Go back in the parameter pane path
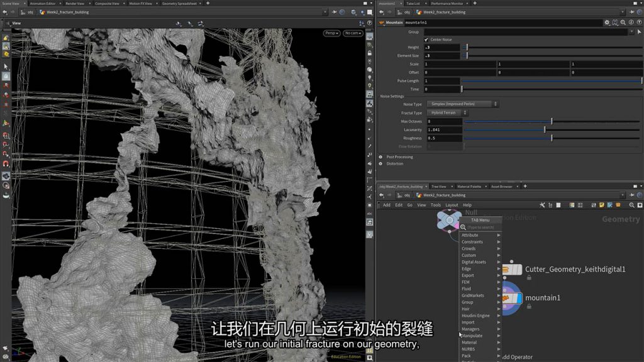This screenshot has width=644, height=362. coord(382,13)
